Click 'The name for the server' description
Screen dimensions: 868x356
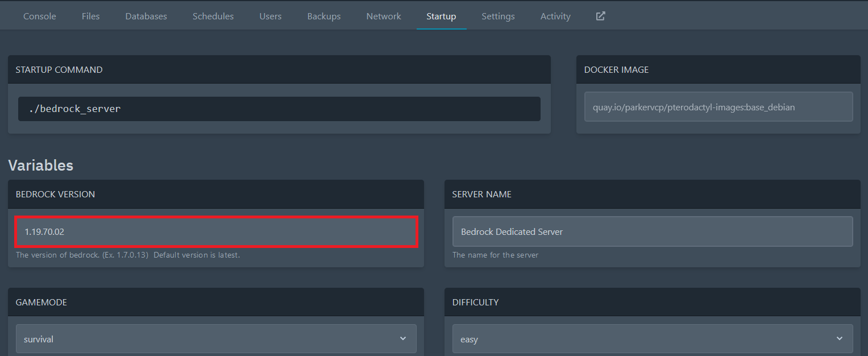pyautogui.click(x=495, y=255)
